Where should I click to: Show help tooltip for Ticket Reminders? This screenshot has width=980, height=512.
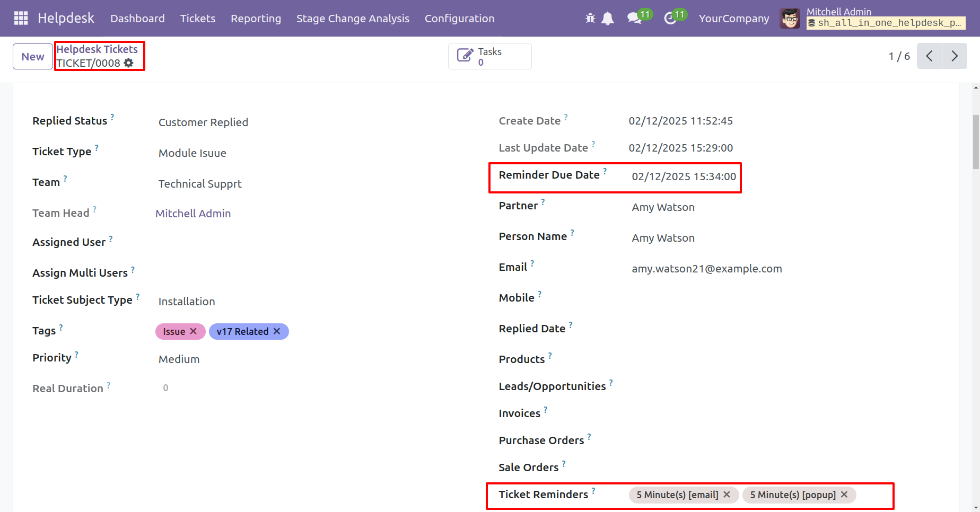593,490
